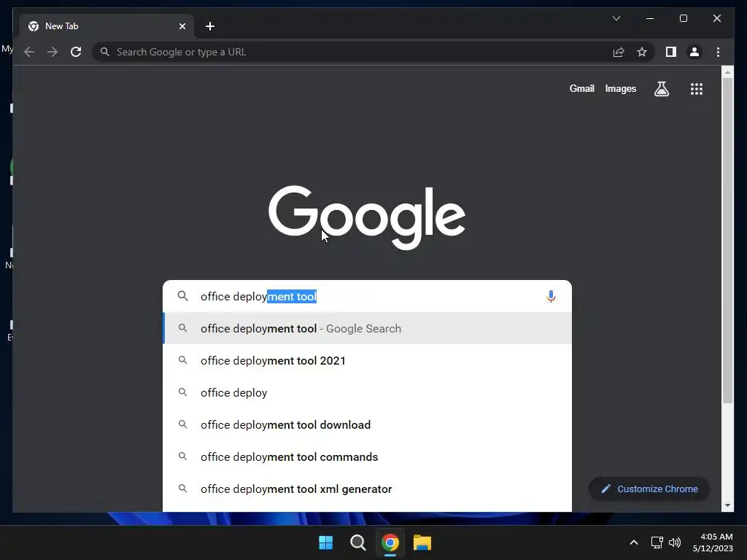Show hidden system tray icons

coord(634,542)
